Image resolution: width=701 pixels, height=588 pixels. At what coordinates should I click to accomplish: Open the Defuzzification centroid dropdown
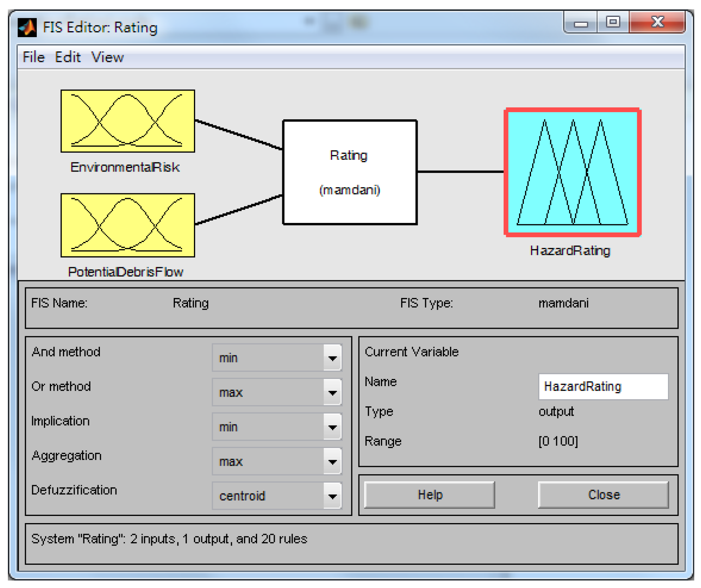pyautogui.click(x=277, y=496)
